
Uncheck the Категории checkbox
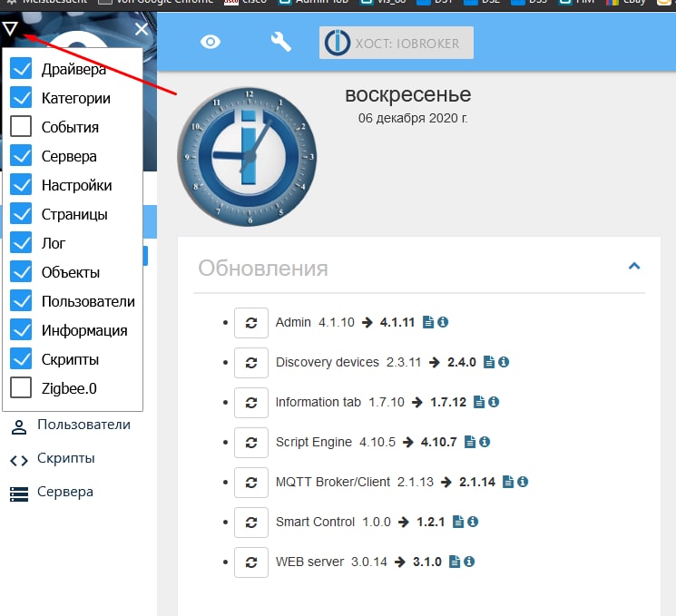(21, 97)
